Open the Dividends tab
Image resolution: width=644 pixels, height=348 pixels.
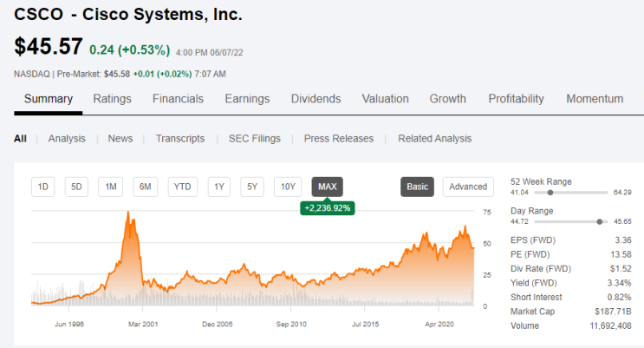click(315, 99)
